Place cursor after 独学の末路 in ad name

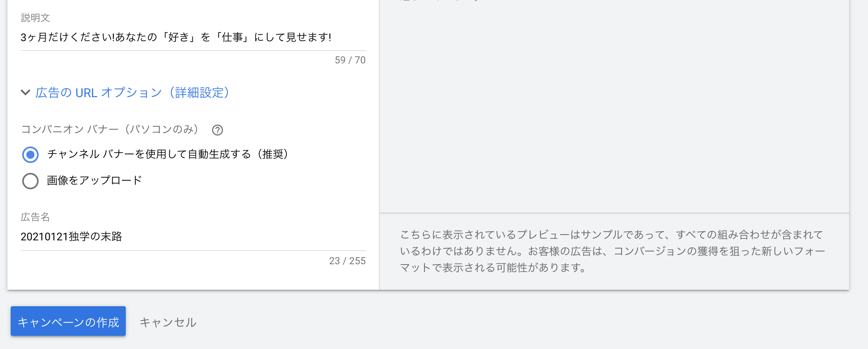tap(123, 237)
